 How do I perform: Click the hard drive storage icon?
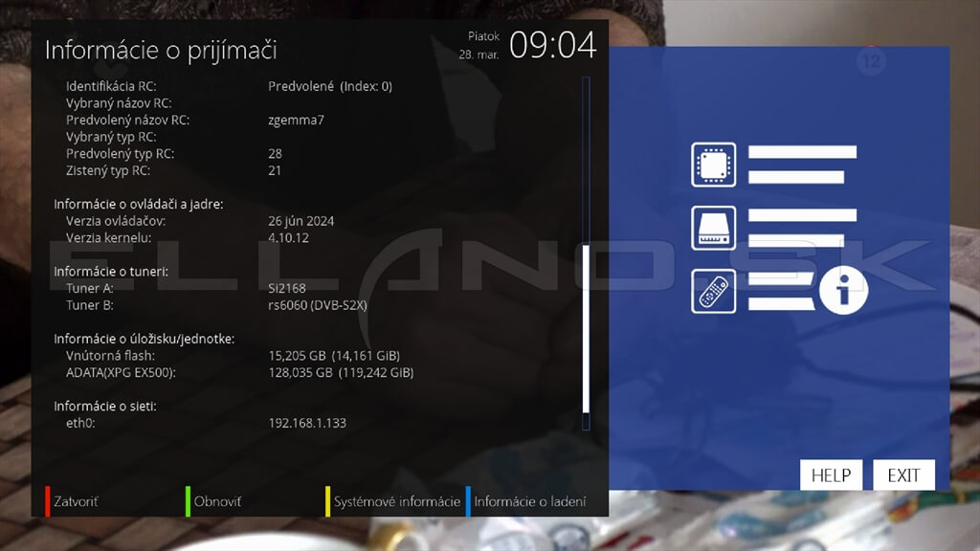713,228
